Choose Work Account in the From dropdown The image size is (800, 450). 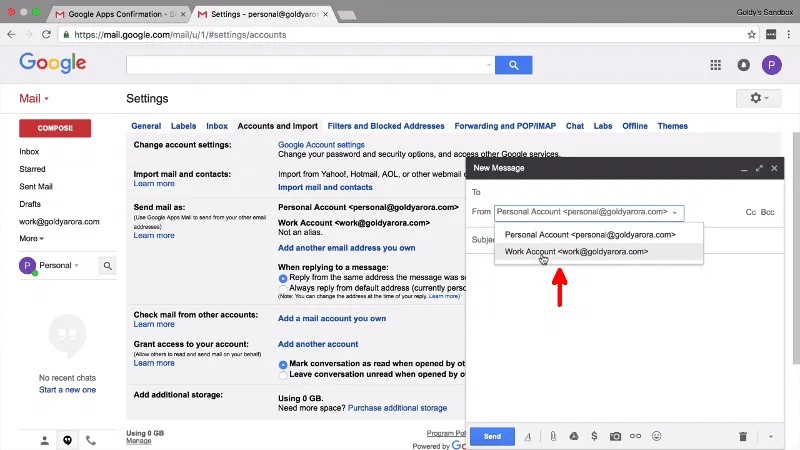[576, 252]
